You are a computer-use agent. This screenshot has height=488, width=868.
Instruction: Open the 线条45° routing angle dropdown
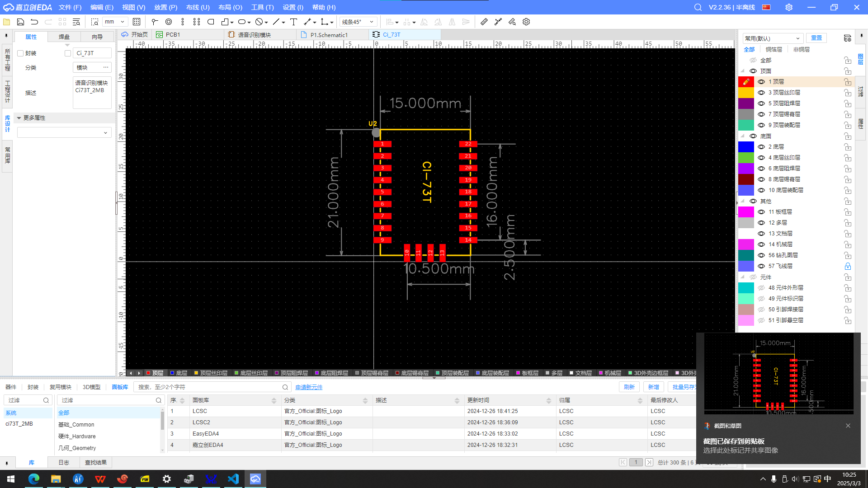tap(358, 22)
